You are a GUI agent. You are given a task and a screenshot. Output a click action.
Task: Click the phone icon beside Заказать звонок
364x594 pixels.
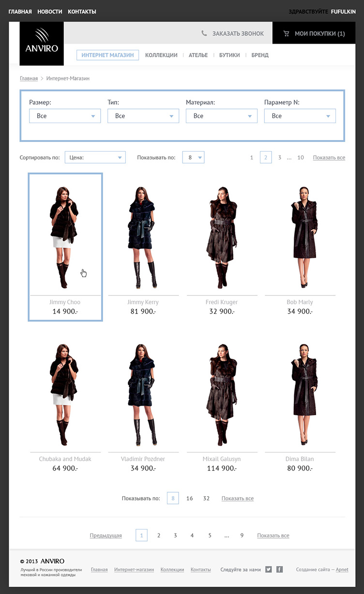pos(204,33)
